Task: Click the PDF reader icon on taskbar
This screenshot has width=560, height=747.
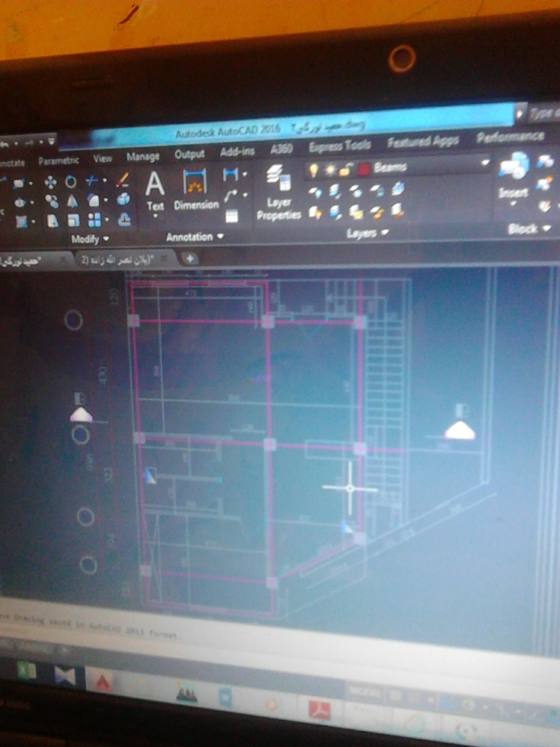Action: pyautogui.click(x=320, y=710)
